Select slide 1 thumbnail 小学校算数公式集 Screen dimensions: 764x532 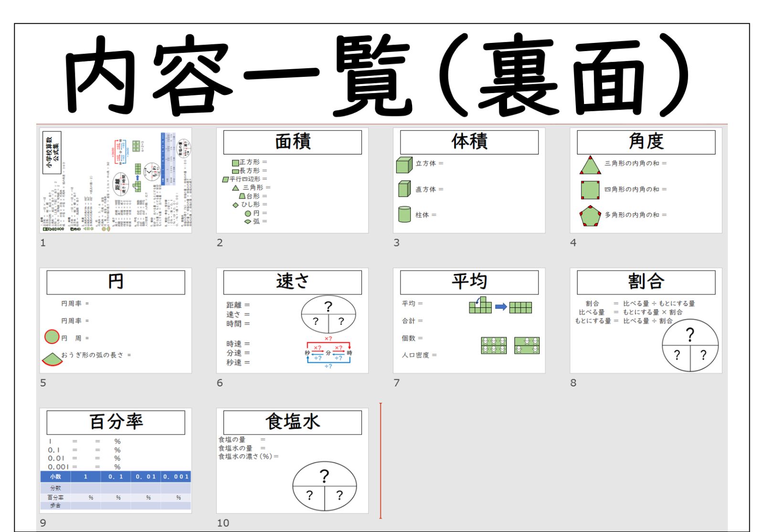116,180
